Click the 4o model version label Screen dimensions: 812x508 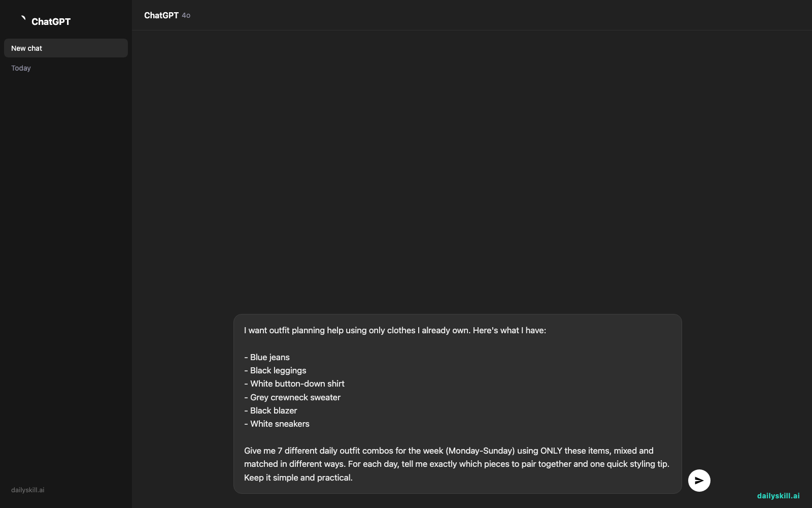tap(186, 16)
